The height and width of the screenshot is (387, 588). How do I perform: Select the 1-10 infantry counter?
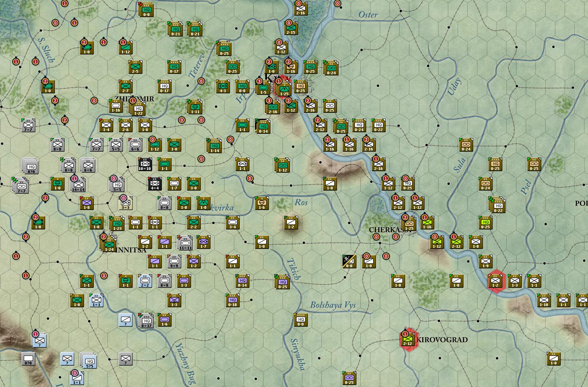click(x=544, y=300)
